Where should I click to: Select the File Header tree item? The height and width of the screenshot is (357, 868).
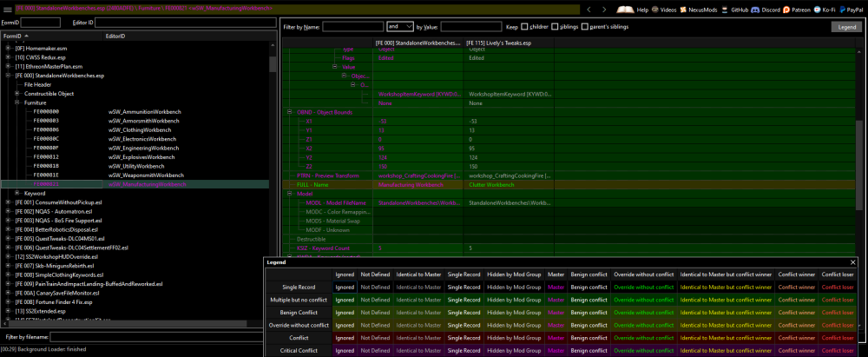click(x=37, y=85)
